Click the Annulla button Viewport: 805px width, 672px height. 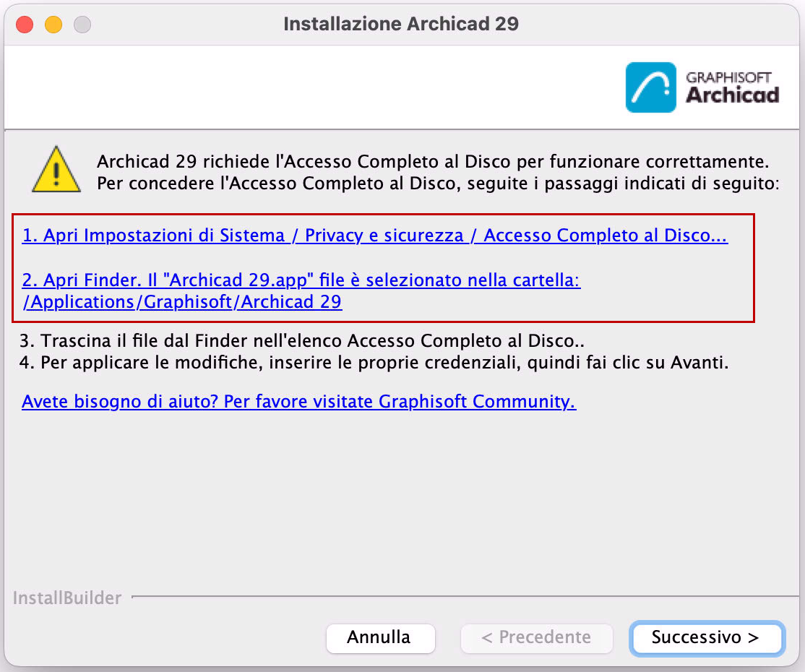(380, 638)
